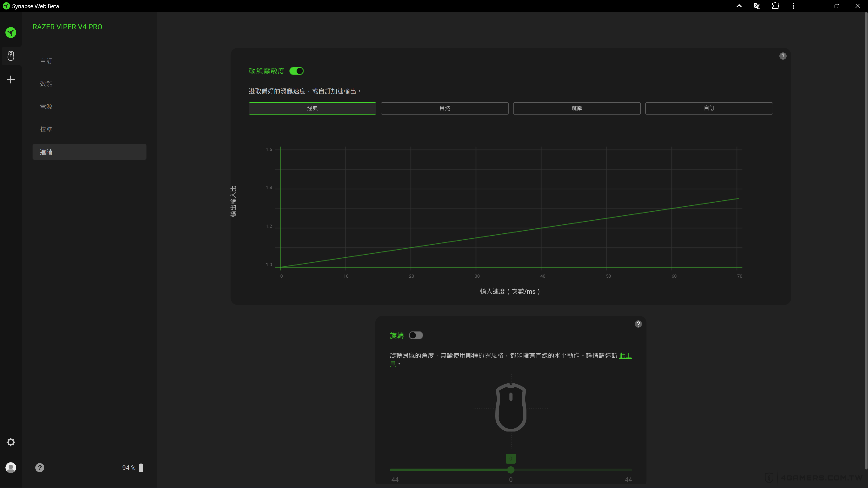
Task: Open the user account avatar icon
Action: 11,467
